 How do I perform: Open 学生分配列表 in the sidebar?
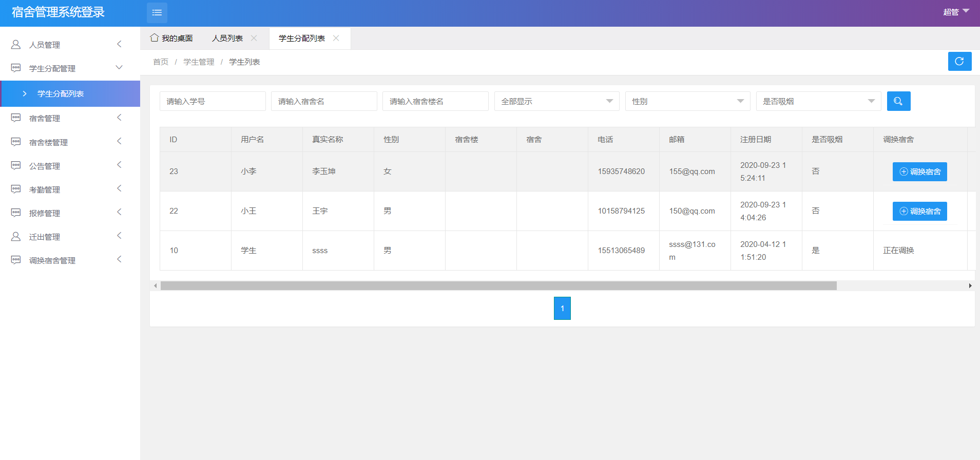[x=70, y=93]
